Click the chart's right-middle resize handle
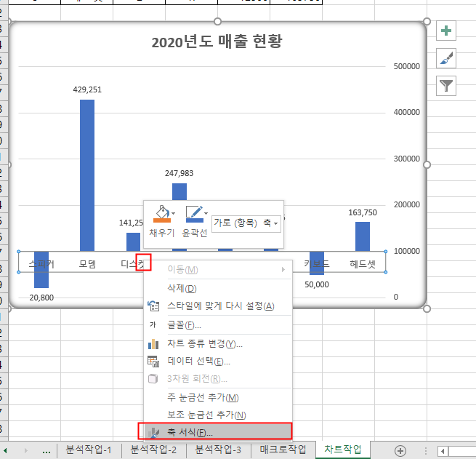 (x=427, y=165)
